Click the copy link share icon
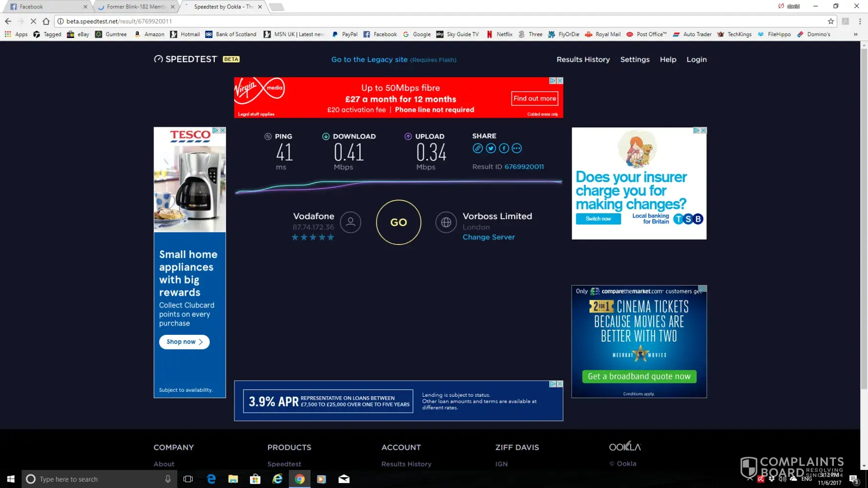Screen dimensions: 868x488 click(x=477, y=148)
